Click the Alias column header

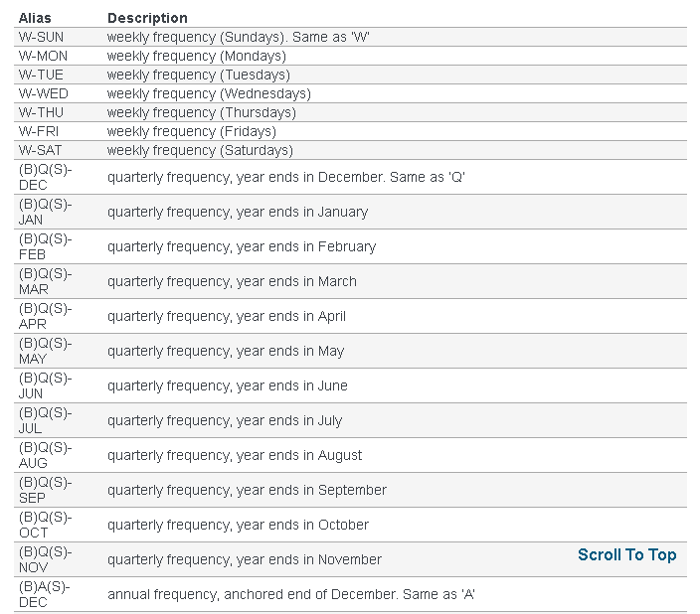[x=35, y=18]
